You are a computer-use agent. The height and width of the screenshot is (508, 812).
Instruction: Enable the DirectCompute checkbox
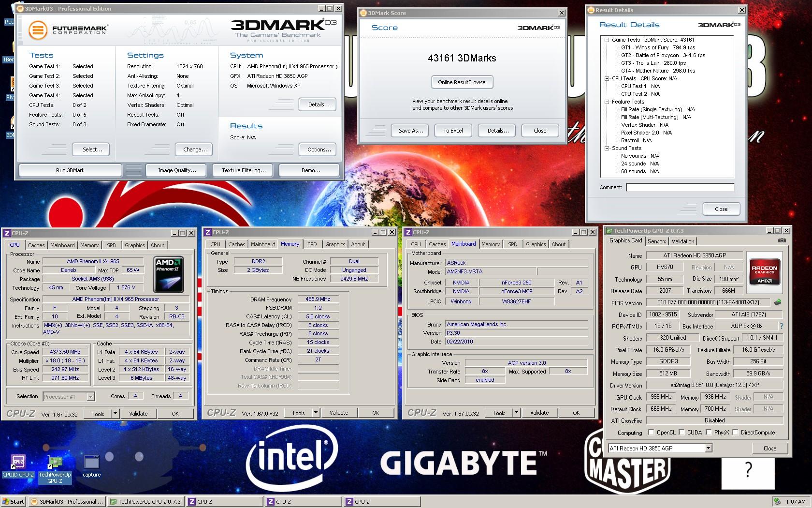tap(735, 433)
